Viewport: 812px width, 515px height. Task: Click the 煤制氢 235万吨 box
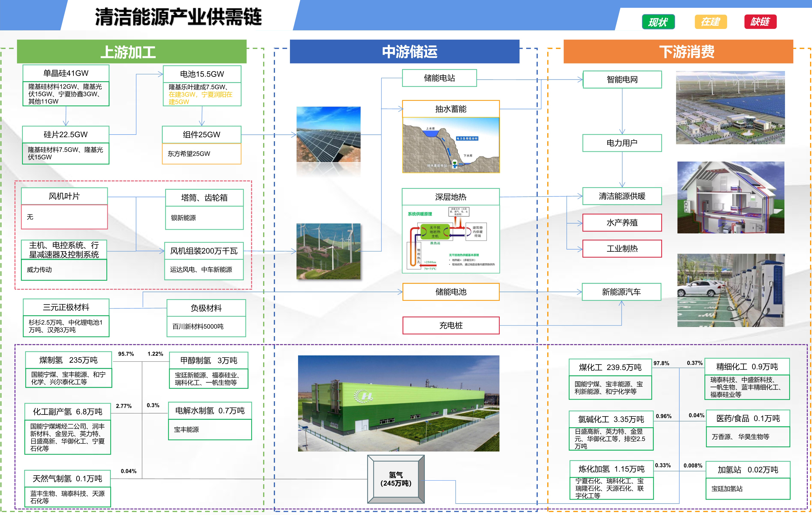[69, 360]
